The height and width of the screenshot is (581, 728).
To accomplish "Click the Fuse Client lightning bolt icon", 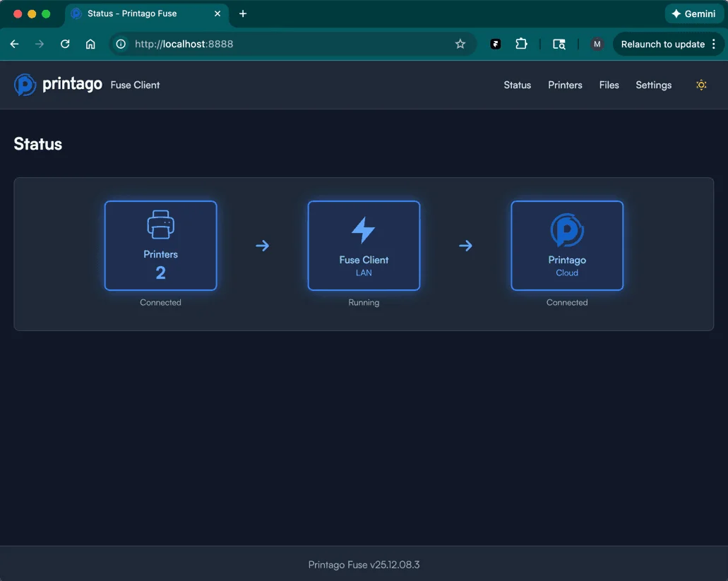I will (x=364, y=227).
